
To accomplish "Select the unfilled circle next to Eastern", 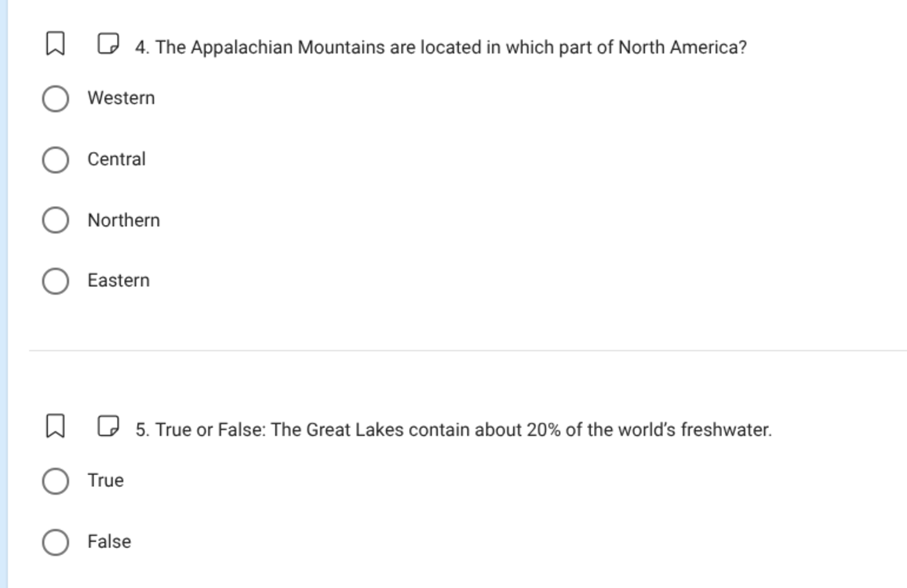I will [55, 280].
